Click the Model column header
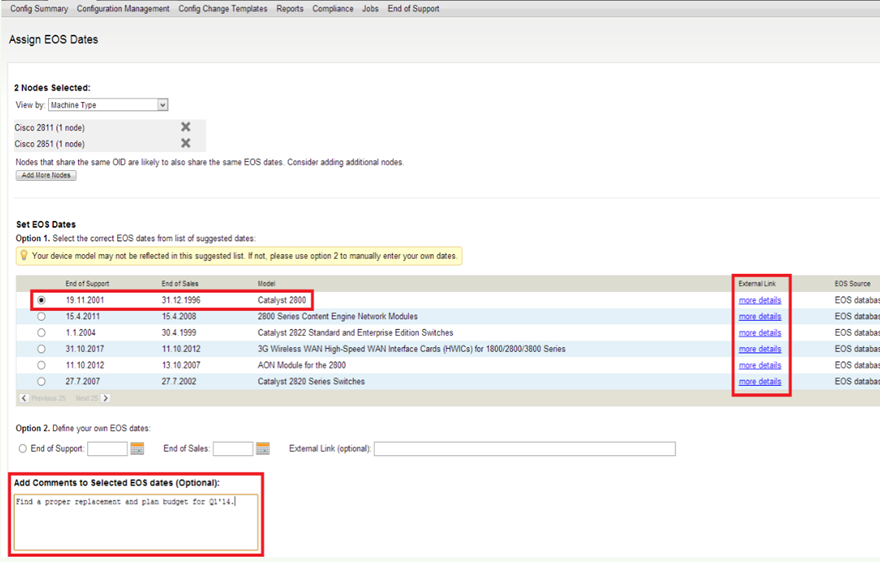The height and width of the screenshot is (562, 880). (267, 284)
